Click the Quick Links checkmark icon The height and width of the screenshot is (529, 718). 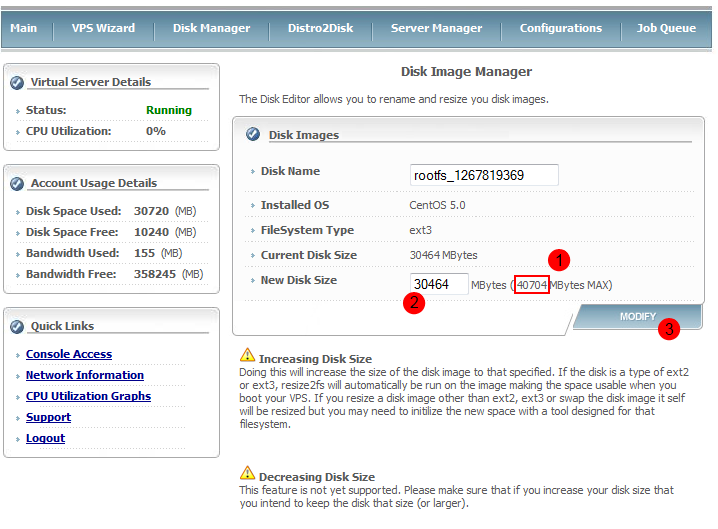(17, 326)
